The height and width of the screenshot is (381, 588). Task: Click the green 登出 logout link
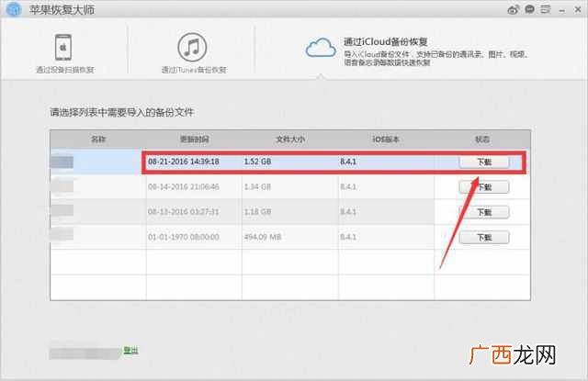(x=130, y=351)
